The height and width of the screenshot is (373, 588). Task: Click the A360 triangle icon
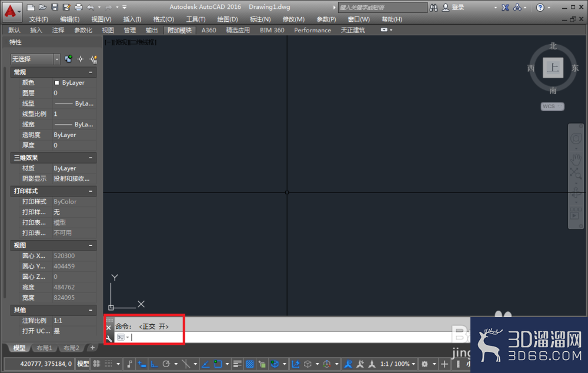[517, 7]
